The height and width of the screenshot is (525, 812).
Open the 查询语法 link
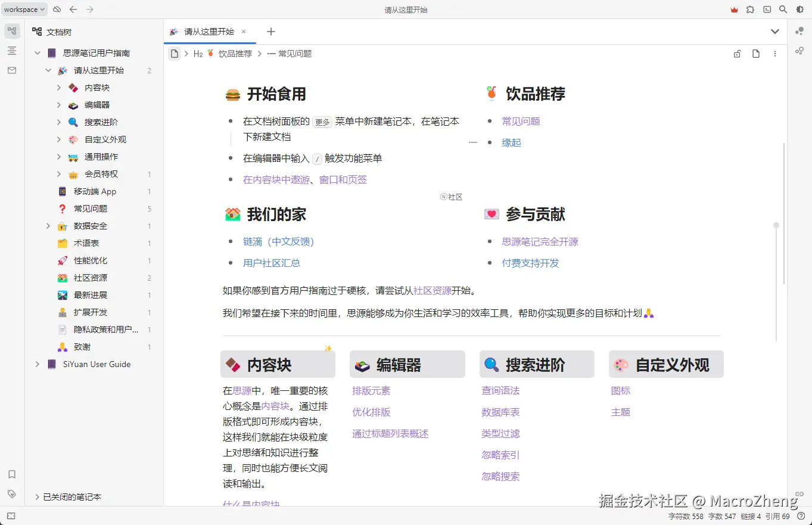coord(500,391)
